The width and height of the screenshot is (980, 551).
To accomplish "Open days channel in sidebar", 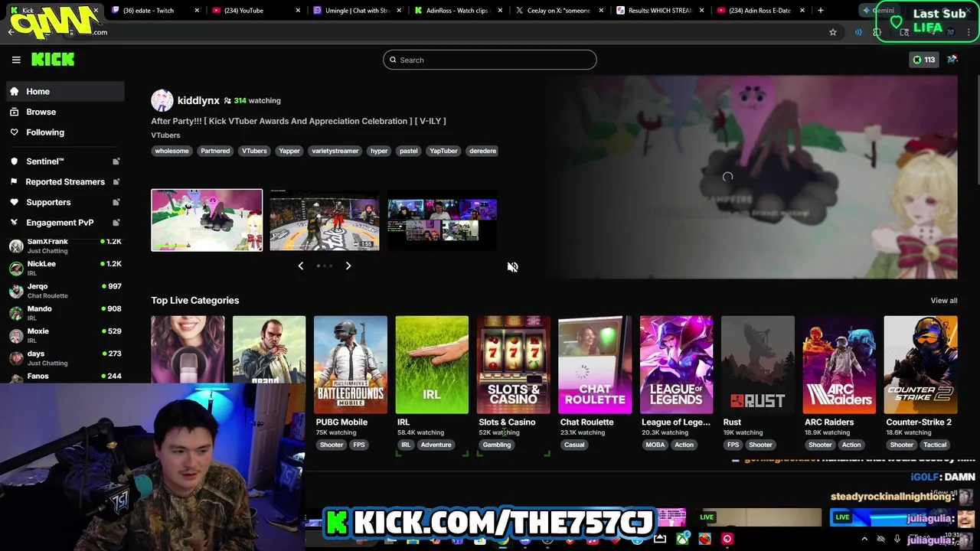I will tap(66, 357).
